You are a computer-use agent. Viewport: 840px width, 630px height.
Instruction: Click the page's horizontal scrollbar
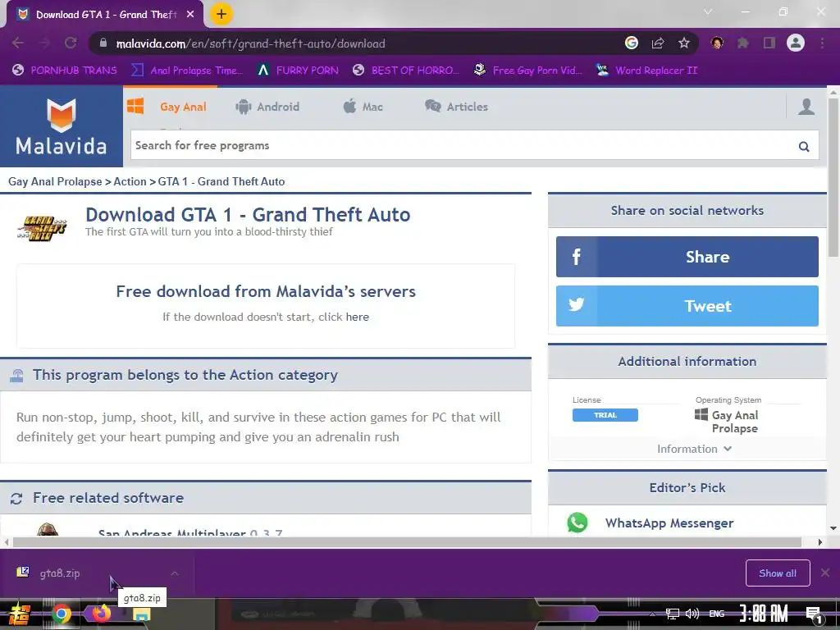pyautogui.click(x=407, y=542)
